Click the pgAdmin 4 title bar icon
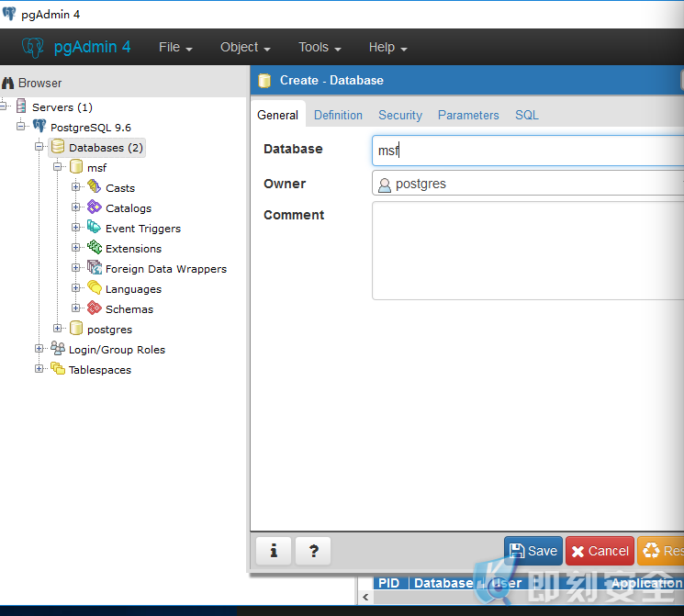 [x=9, y=14]
